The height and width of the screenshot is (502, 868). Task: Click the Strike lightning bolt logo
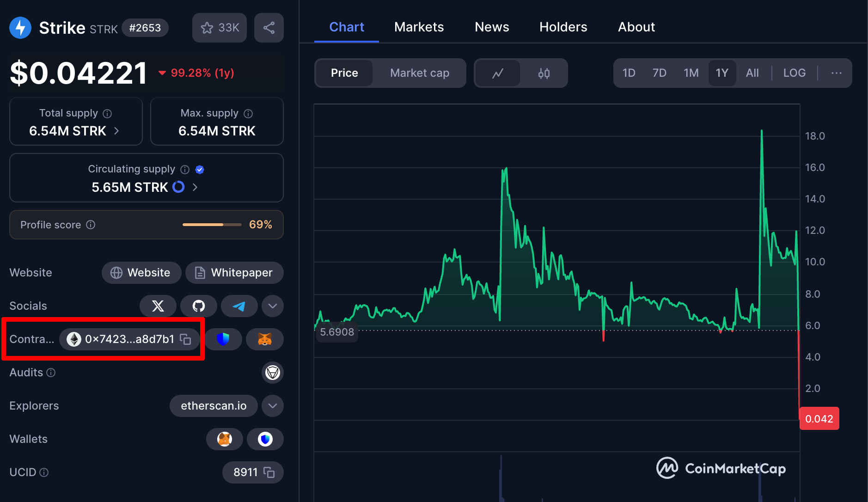click(x=20, y=28)
